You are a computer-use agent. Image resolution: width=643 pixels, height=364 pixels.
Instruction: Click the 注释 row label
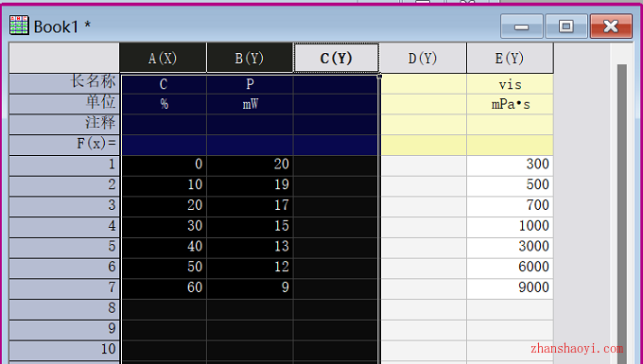tap(64, 125)
